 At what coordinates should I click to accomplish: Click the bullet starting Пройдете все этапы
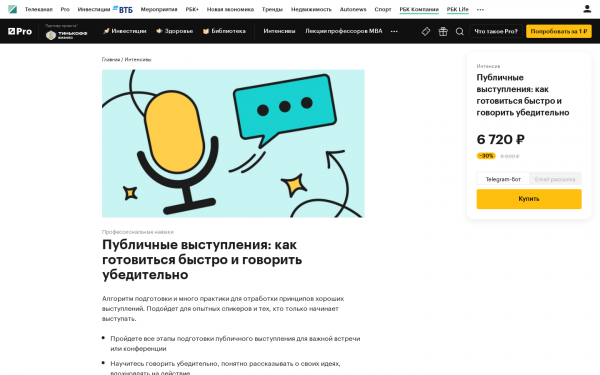[x=235, y=344]
